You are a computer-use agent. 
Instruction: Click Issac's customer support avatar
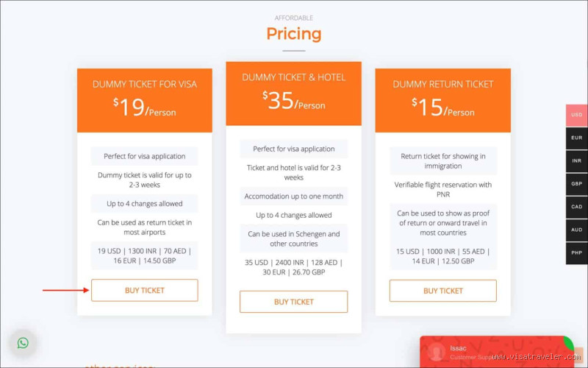point(437,353)
